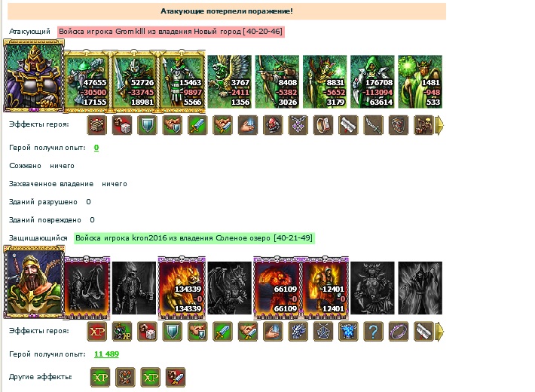Click the attacker's scroll effect icon

point(348,125)
